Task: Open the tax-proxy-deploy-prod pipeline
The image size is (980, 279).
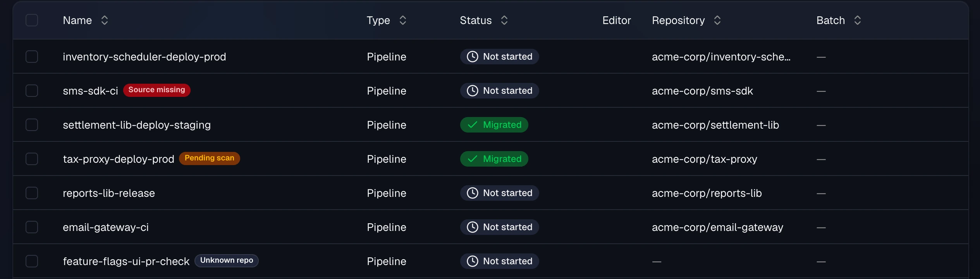Action: pyautogui.click(x=119, y=159)
